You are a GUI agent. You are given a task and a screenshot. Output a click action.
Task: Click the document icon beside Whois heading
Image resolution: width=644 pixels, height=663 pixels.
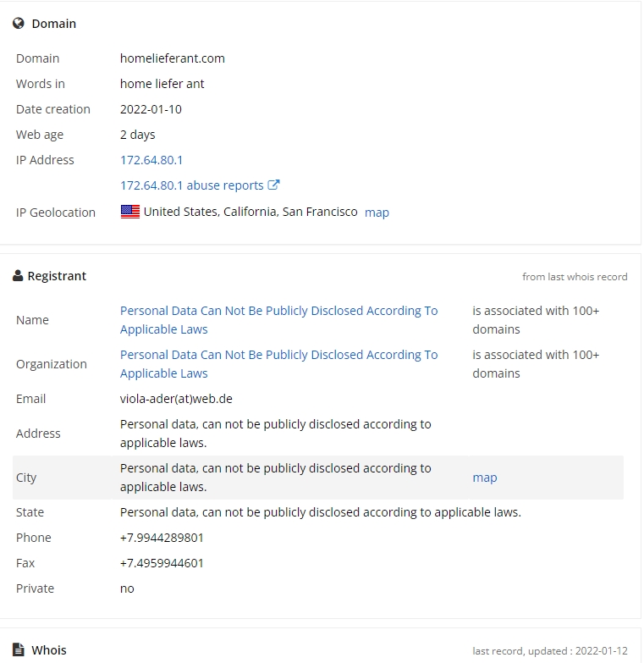point(18,649)
